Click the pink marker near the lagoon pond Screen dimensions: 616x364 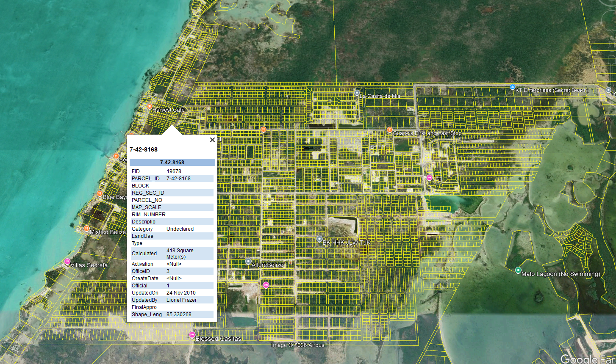(x=429, y=178)
